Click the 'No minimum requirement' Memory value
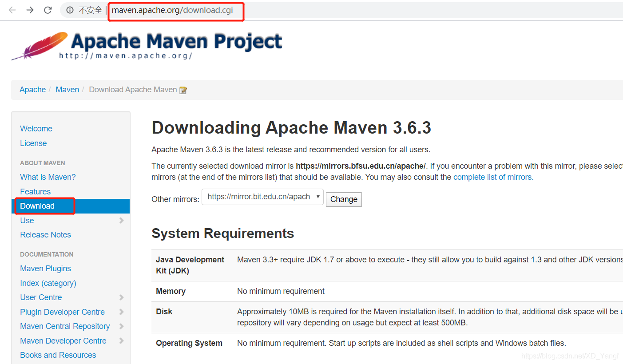Screen dimensions: 623x364 [281, 291]
